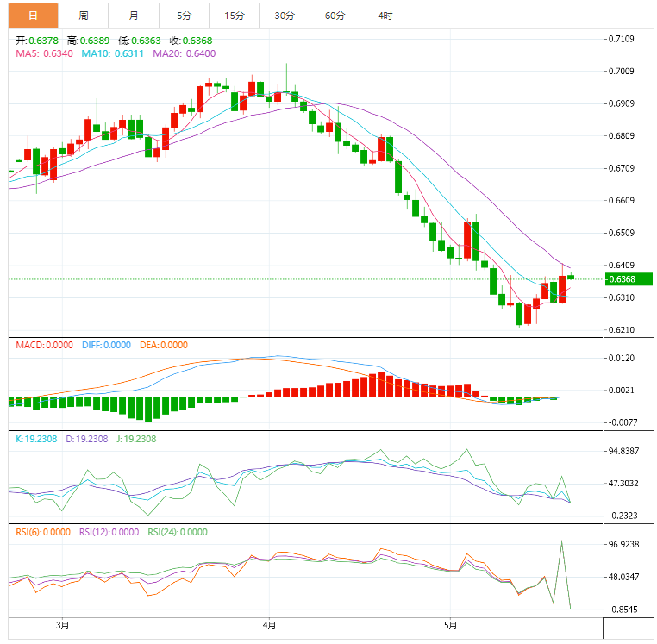657x644 pixels.
Task: Click the 0.6909 price axis label
Action: pyautogui.click(x=622, y=103)
